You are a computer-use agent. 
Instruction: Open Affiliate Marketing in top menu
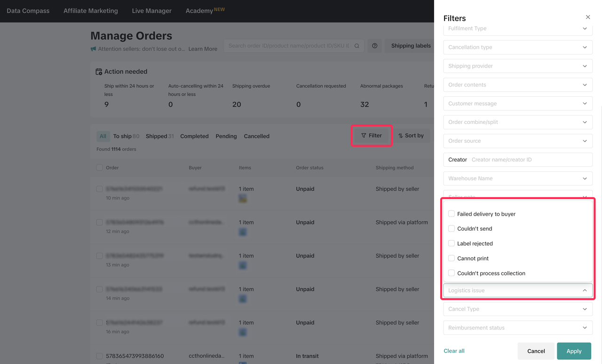[x=91, y=11]
